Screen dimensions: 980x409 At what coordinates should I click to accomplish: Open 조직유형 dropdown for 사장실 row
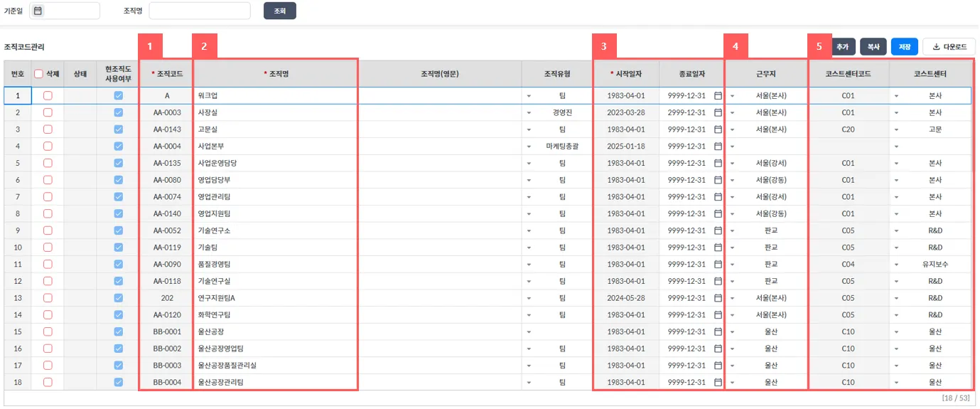(x=529, y=112)
